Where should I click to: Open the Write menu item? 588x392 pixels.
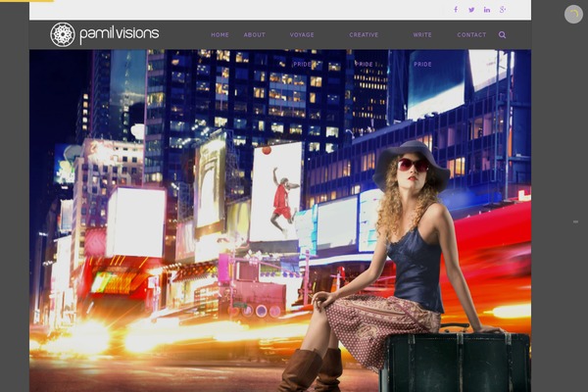pyautogui.click(x=422, y=35)
